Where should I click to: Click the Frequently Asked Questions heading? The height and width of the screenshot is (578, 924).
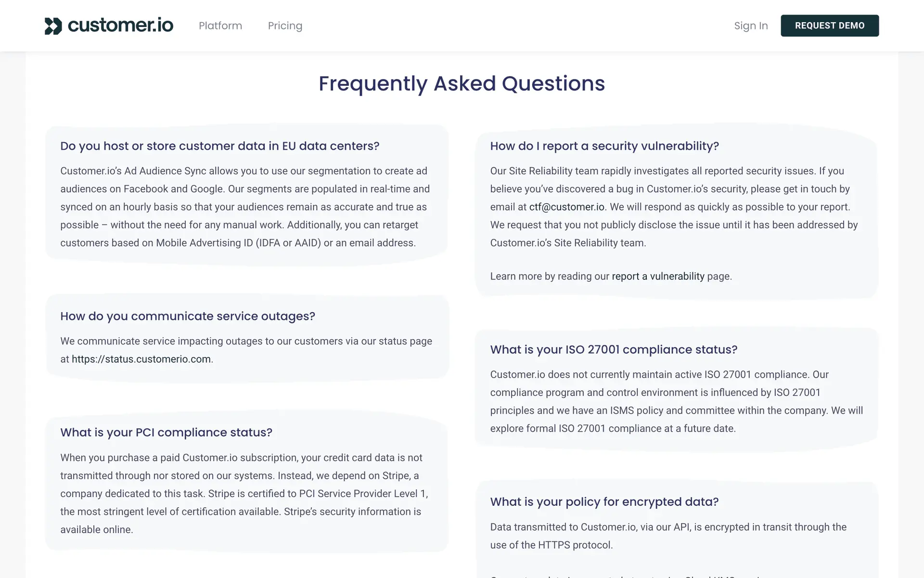[462, 83]
